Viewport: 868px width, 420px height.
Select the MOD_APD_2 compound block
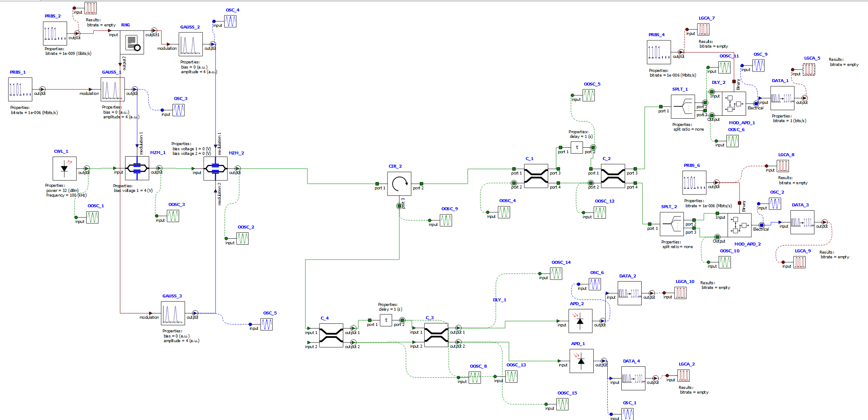[739, 226]
